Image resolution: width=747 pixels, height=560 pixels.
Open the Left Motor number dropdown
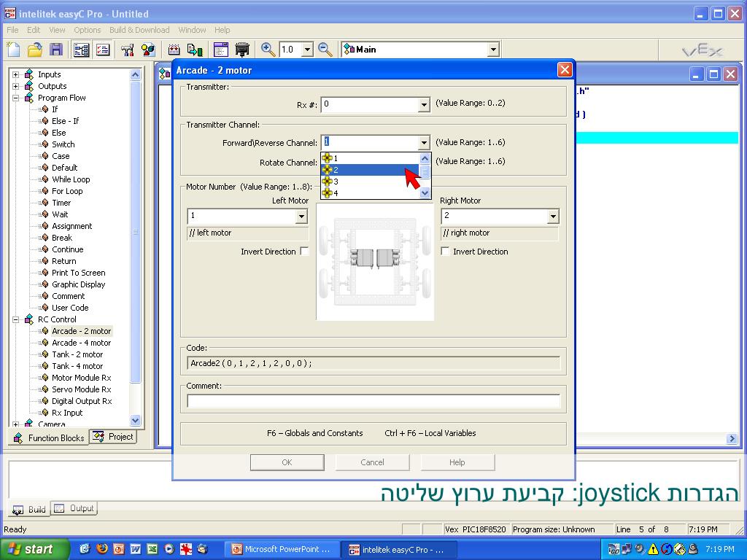click(x=301, y=217)
